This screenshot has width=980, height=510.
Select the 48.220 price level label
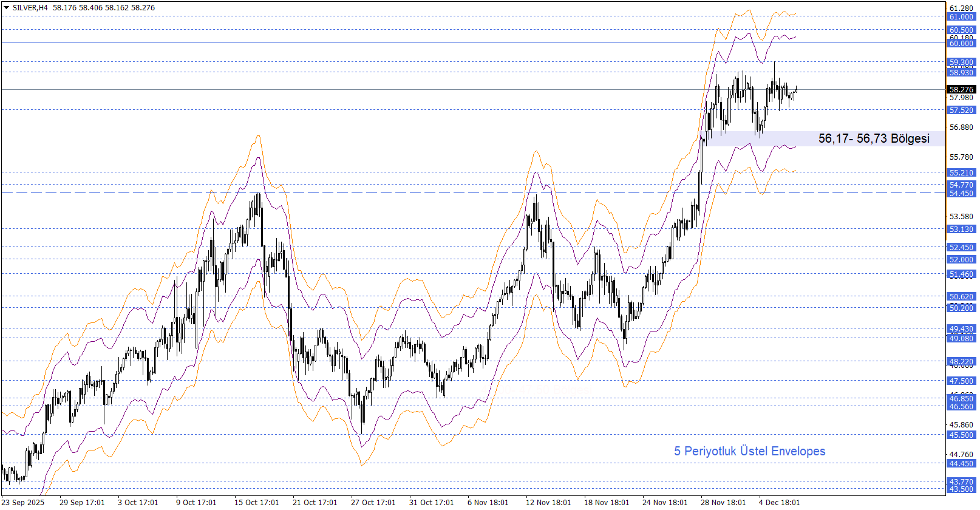pos(961,362)
